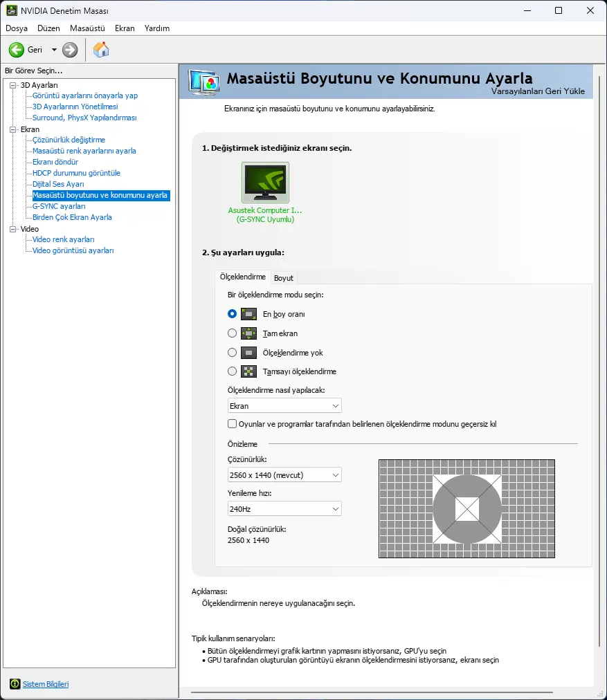Click the Tamsayı ölçeklendirme mode icon

(248, 371)
